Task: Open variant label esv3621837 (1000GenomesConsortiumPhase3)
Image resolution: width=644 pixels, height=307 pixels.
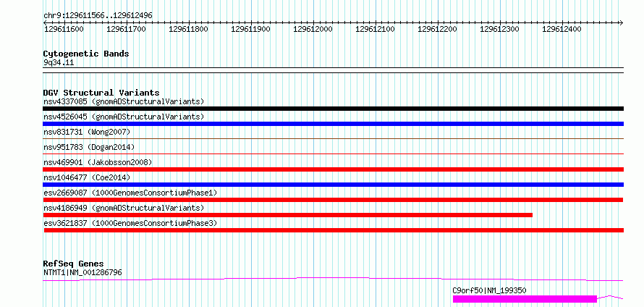Action: tap(130, 223)
